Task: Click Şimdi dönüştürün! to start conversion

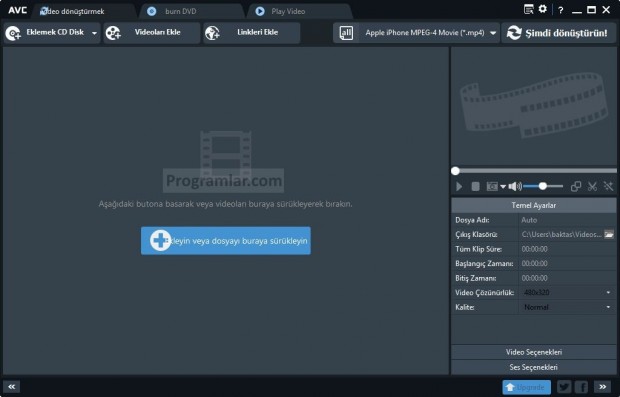Action: click(x=560, y=33)
